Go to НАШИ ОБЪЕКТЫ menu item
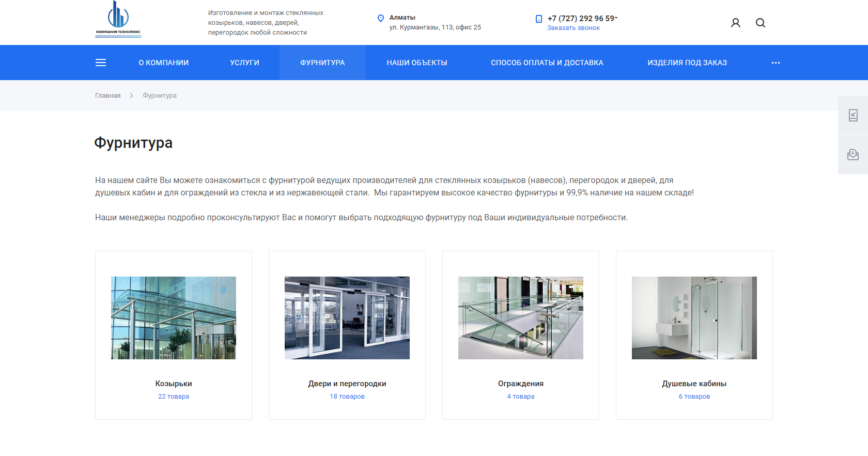 click(417, 63)
